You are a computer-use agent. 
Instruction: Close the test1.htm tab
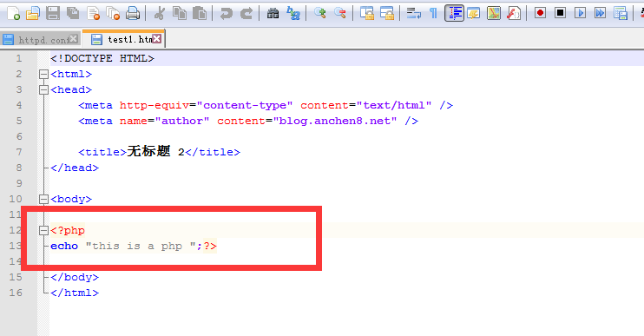click(x=157, y=38)
